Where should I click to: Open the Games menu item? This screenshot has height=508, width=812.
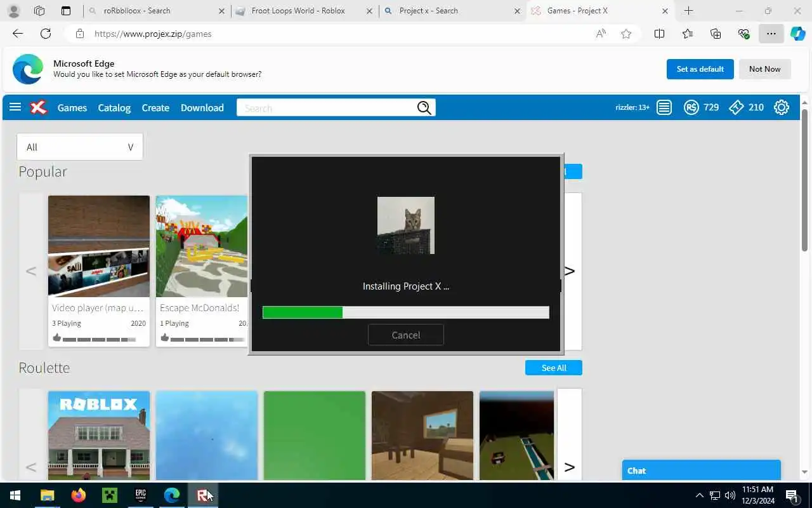72,108
